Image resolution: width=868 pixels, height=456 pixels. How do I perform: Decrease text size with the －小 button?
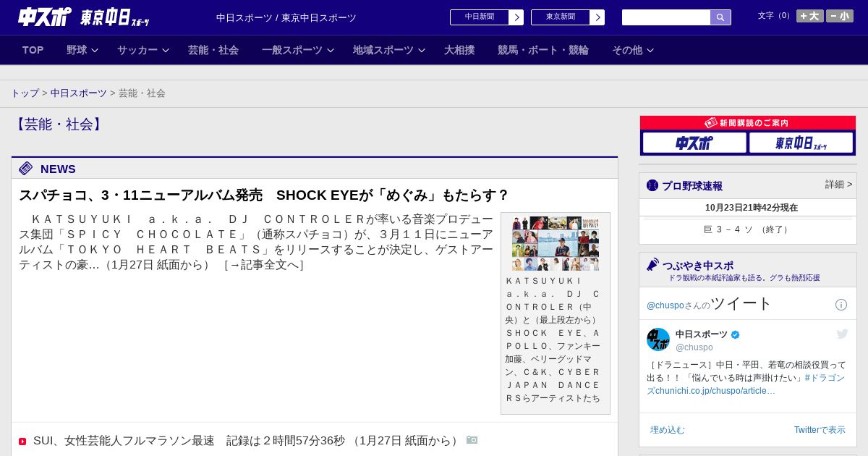coord(839,16)
